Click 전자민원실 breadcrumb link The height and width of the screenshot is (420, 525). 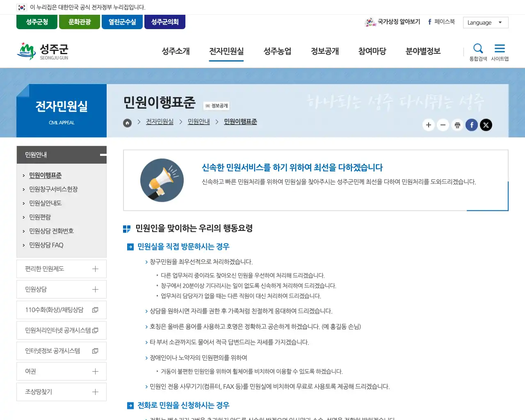(x=160, y=122)
